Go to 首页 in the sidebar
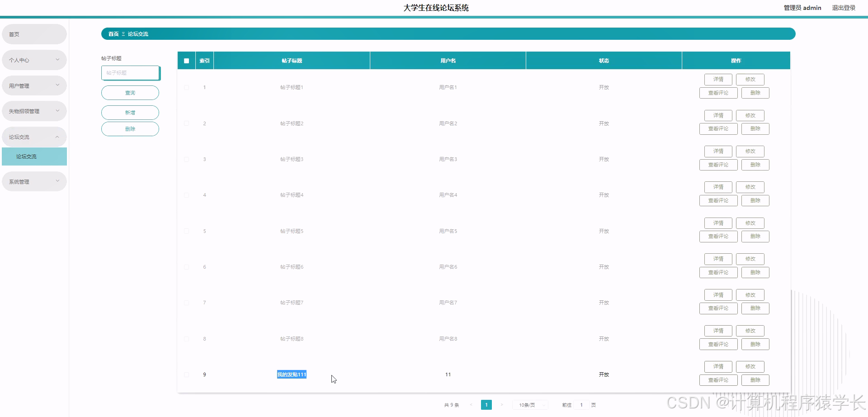Viewport: 868px width, 417px height. tap(34, 34)
